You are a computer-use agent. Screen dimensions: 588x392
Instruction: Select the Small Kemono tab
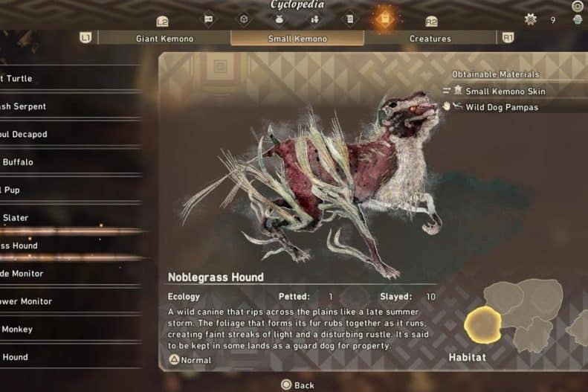(297, 39)
